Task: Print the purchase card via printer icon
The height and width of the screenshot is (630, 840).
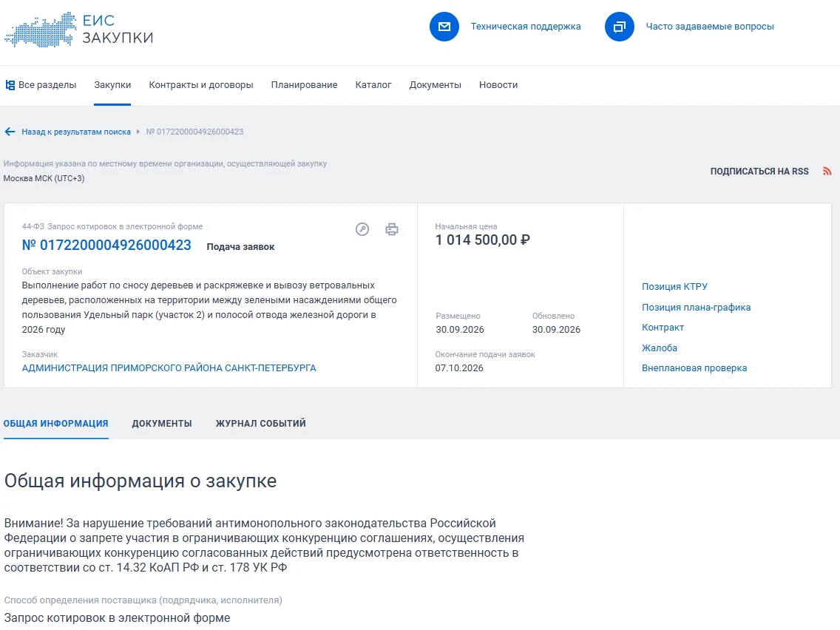Action: pos(392,229)
